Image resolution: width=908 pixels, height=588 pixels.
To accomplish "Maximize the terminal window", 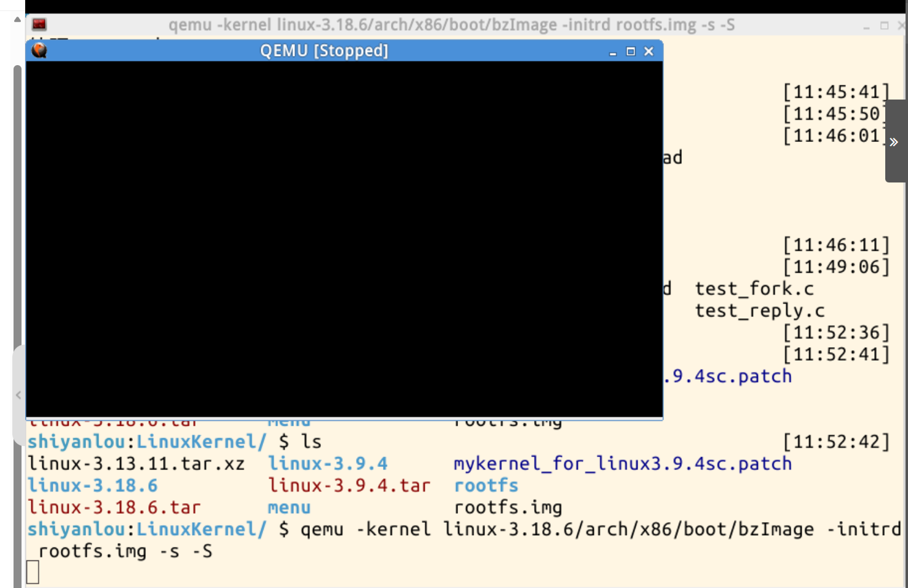I will point(885,26).
